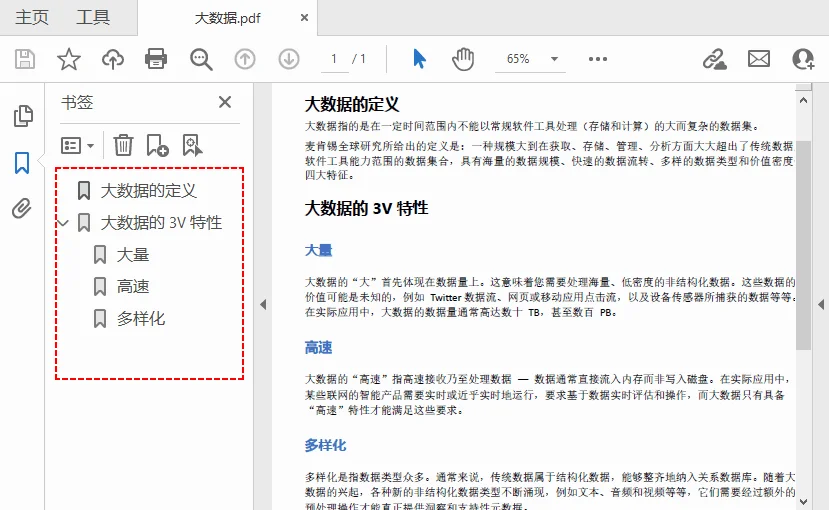Click the 大数据的 3V 特性 document heading
This screenshot has width=829, height=510.
(366, 208)
